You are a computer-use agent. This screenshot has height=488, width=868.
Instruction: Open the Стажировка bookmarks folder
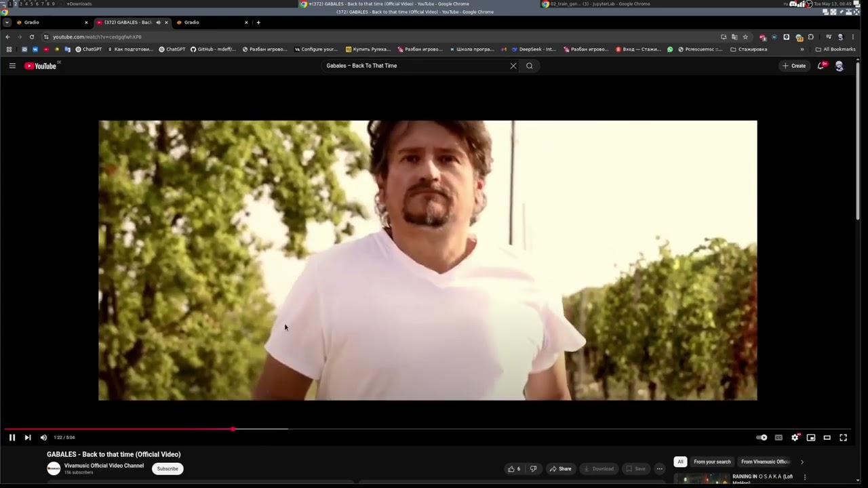[x=749, y=49]
